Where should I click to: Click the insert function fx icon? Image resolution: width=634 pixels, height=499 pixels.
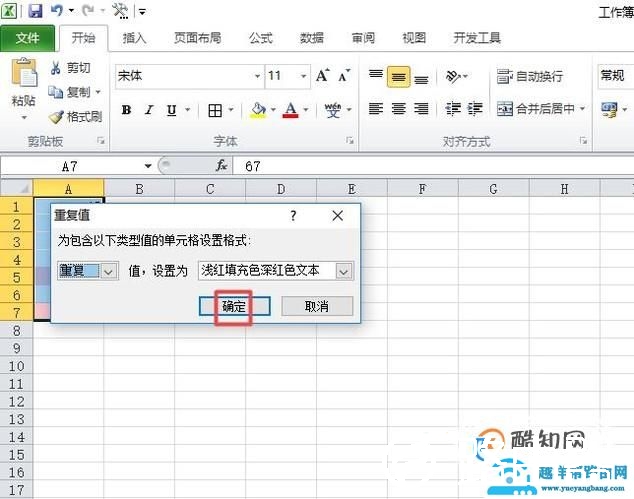(x=221, y=165)
